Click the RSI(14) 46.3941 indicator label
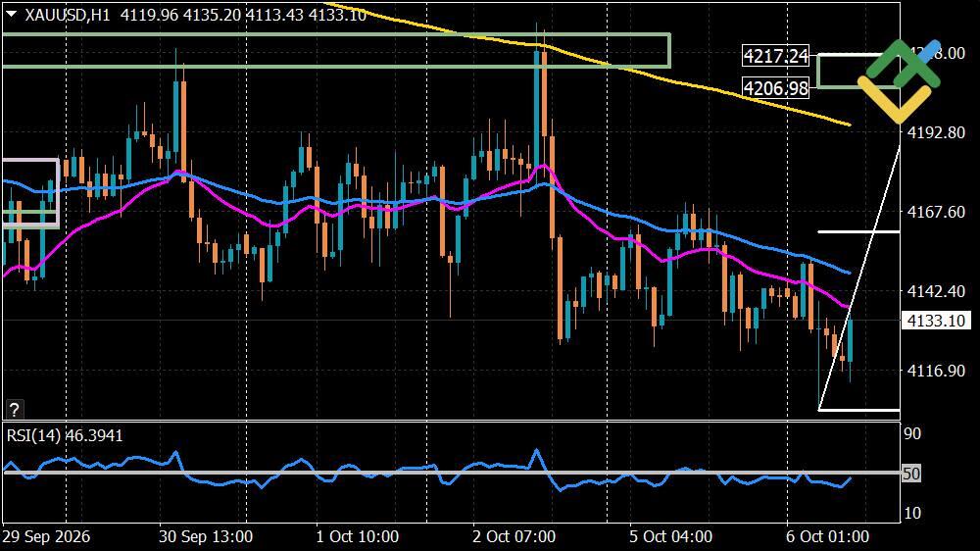 (65, 435)
